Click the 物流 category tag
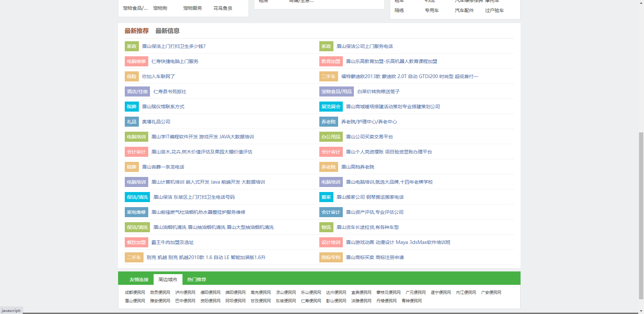The image size is (644, 314). coord(326,227)
